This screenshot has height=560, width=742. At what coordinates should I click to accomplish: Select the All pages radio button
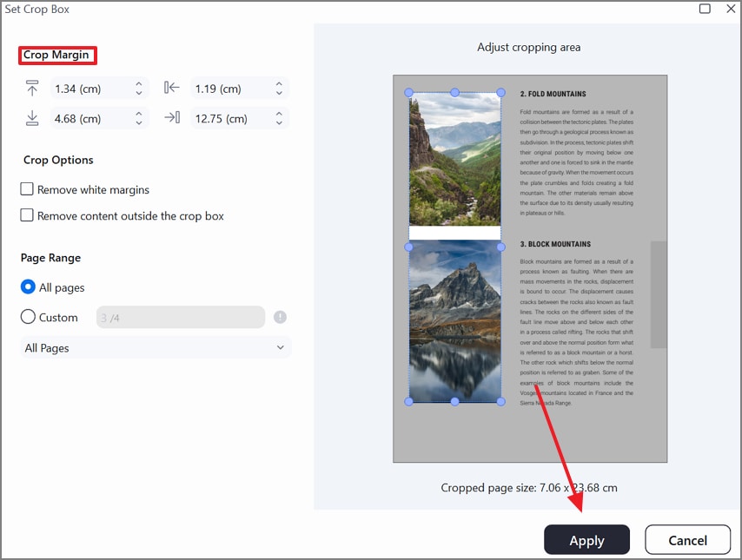click(x=27, y=287)
